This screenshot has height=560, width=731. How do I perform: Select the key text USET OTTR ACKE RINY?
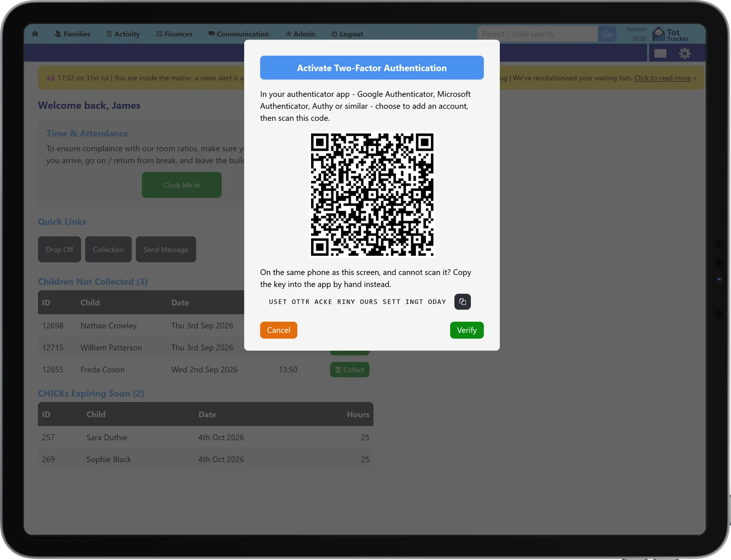pyautogui.click(x=312, y=302)
